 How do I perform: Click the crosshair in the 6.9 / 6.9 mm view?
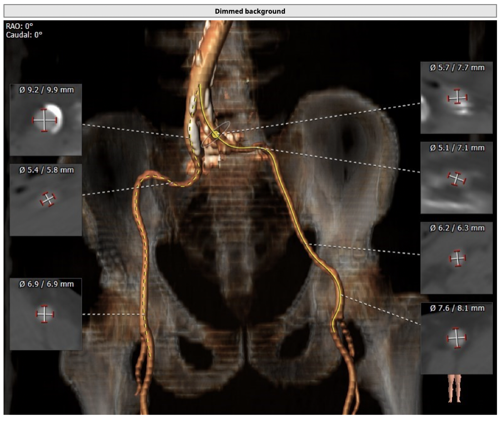[45, 314]
